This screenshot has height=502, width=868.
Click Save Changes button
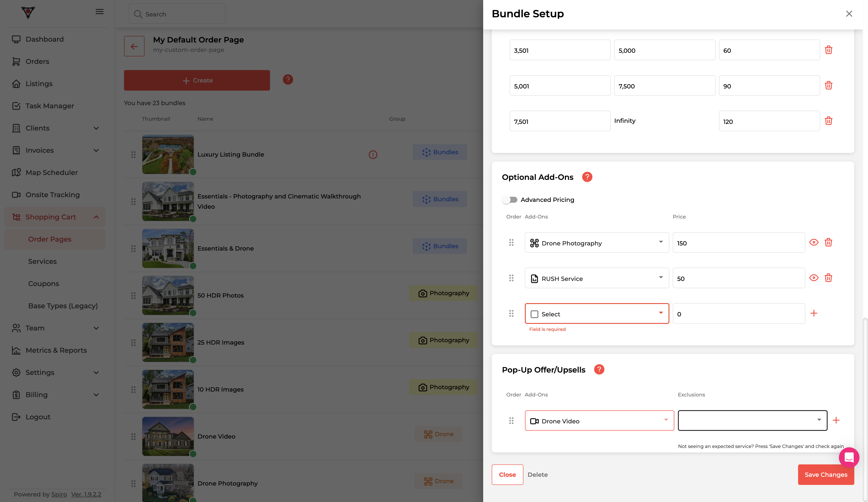[x=826, y=475]
